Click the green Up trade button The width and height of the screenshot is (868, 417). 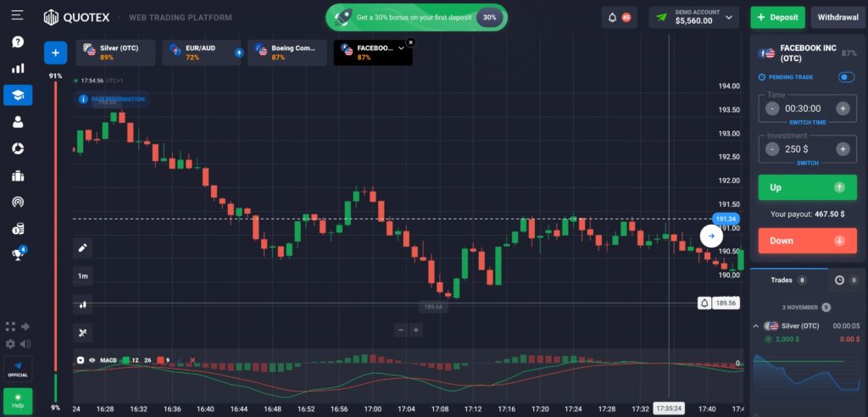tap(807, 187)
